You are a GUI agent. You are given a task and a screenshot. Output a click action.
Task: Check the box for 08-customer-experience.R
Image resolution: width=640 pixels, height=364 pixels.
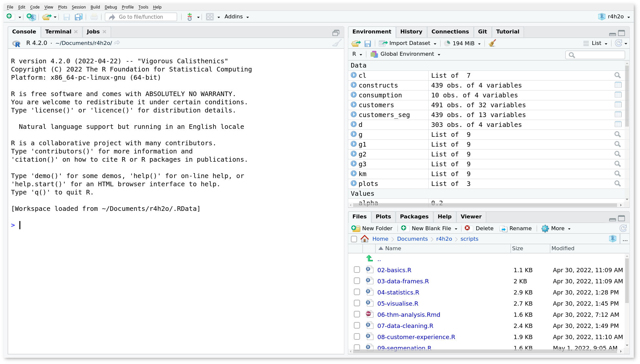click(357, 336)
